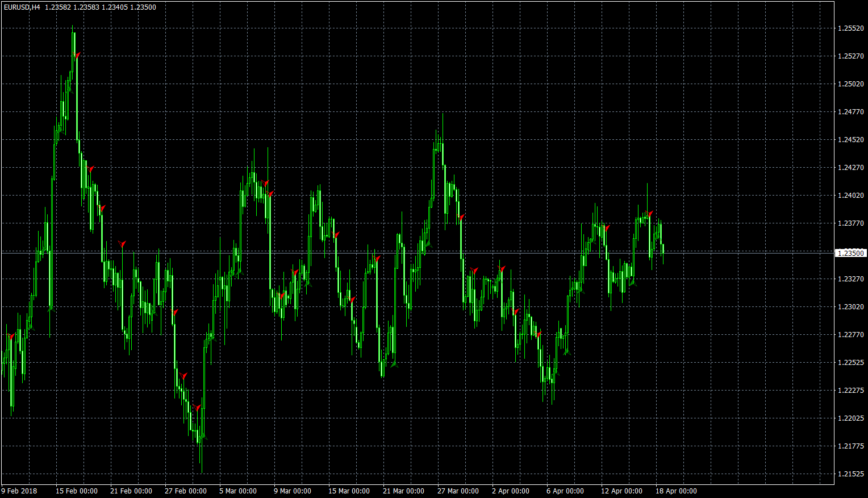Click the open value 1.23582 in header

click(x=57, y=7)
